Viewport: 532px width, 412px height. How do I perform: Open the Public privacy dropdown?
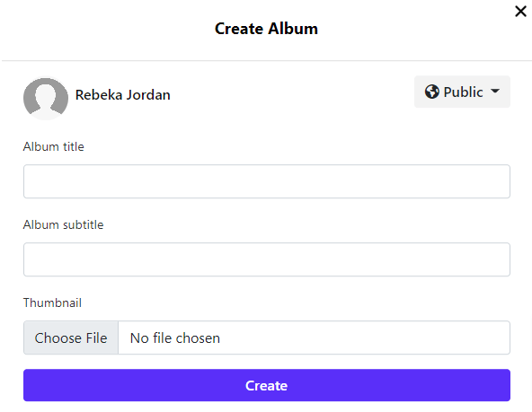click(462, 92)
